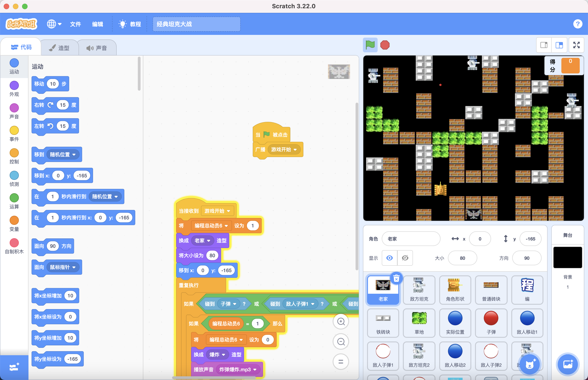The width and height of the screenshot is (588, 380).
Task: Click the sprite 大小 size field
Action: tap(462, 258)
